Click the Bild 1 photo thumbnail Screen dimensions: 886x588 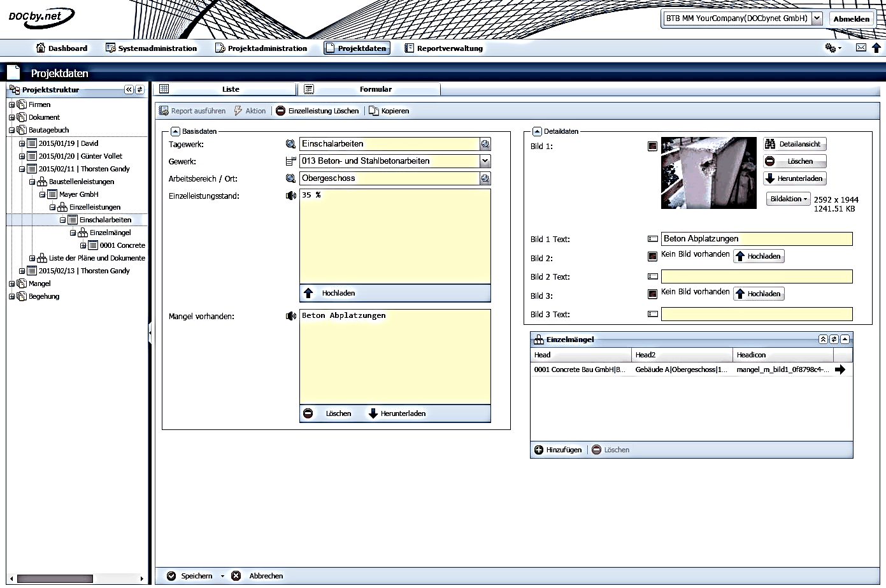pyautogui.click(x=708, y=173)
